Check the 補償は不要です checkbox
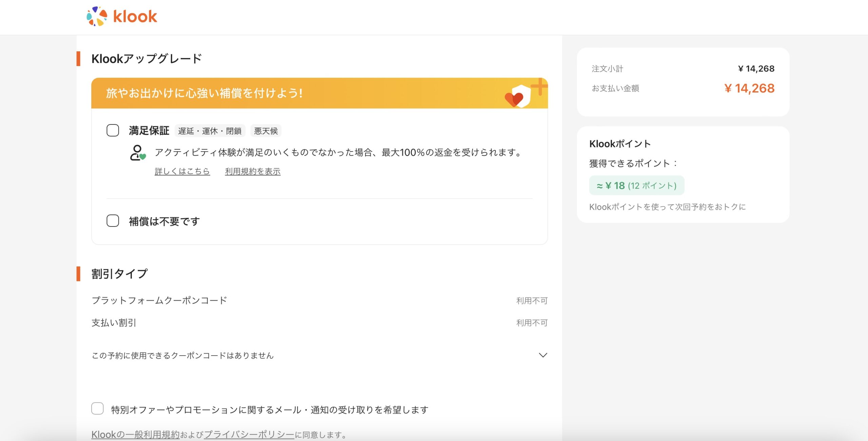The image size is (868, 441). (x=113, y=221)
